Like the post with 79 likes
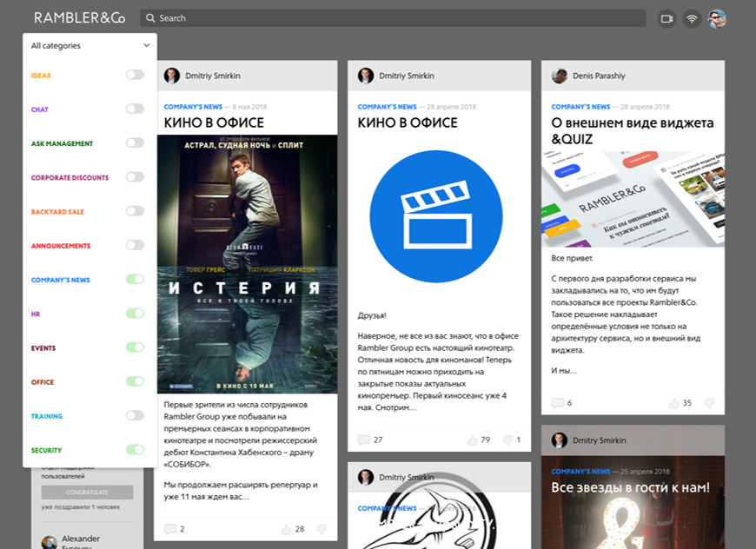756x549 pixels. click(472, 440)
